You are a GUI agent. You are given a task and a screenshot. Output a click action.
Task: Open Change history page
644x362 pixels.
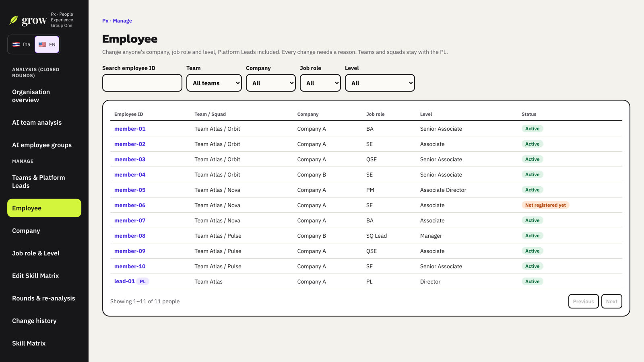(44, 321)
